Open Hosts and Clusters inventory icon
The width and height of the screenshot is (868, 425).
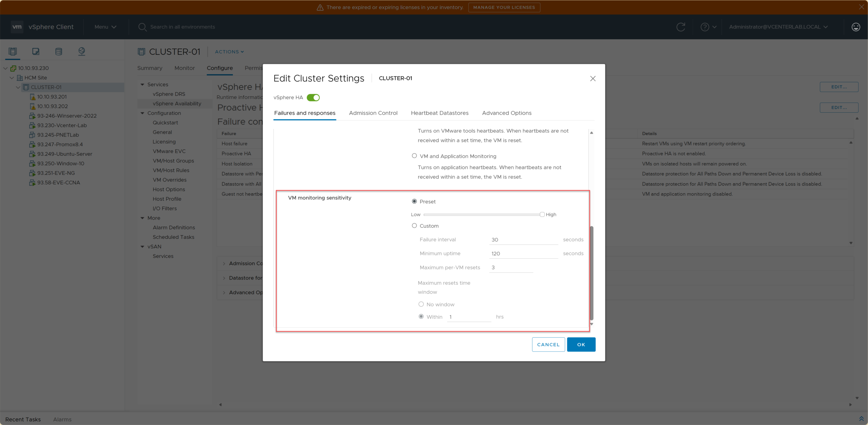click(13, 51)
